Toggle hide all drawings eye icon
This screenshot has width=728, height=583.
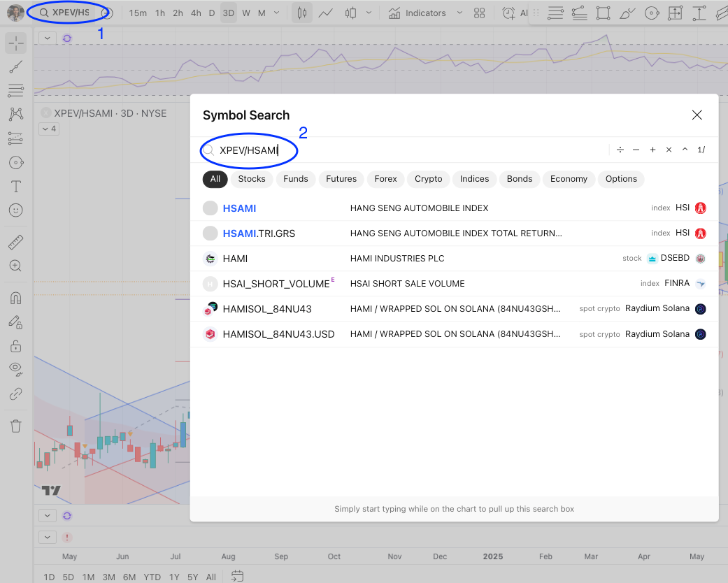(x=16, y=370)
